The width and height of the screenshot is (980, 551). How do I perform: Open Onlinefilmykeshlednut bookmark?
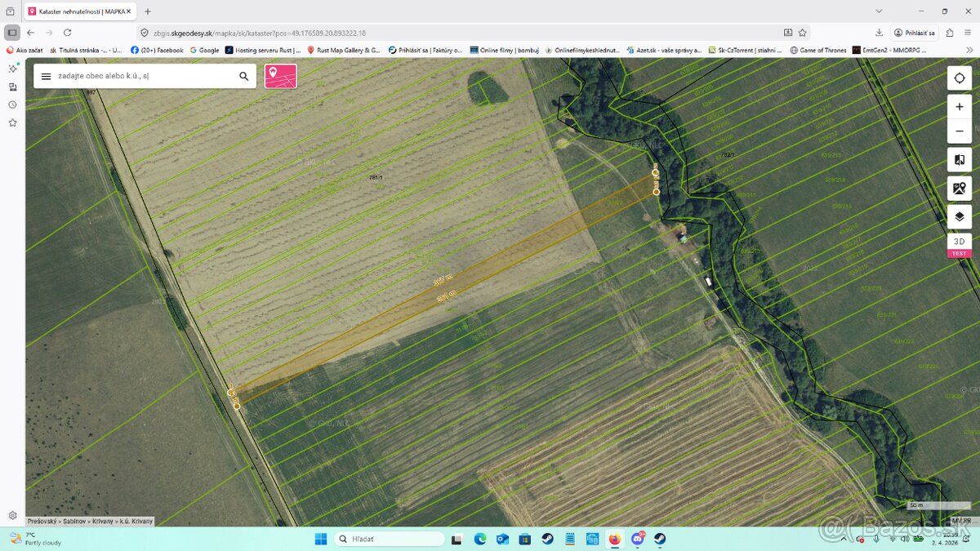tap(583, 50)
